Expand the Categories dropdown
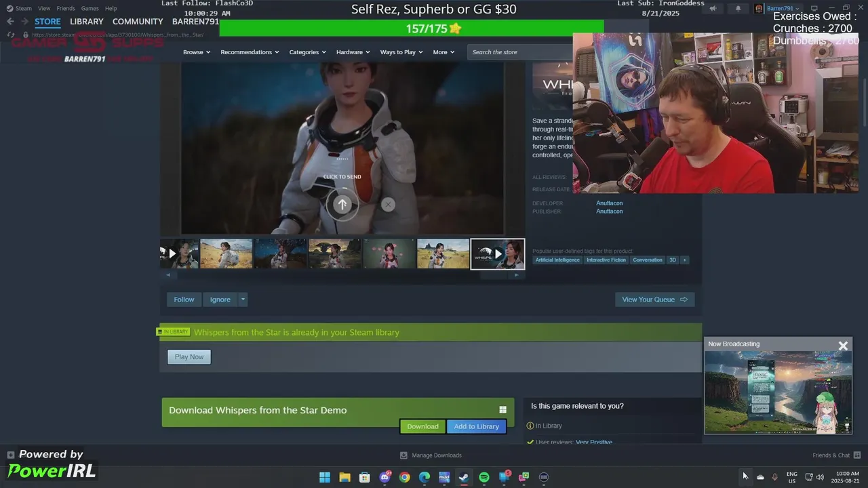Screen dimensions: 868x488 tap(307, 52)
